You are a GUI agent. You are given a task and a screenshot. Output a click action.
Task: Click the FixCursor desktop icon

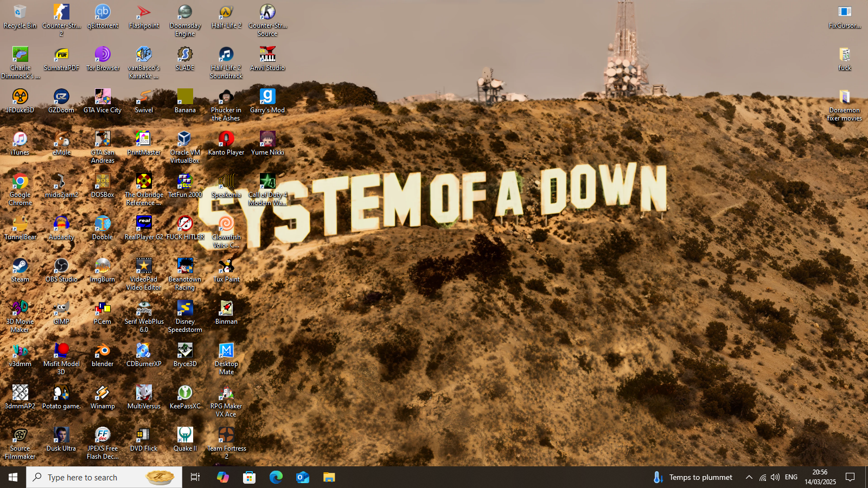[x=845, y=17]
